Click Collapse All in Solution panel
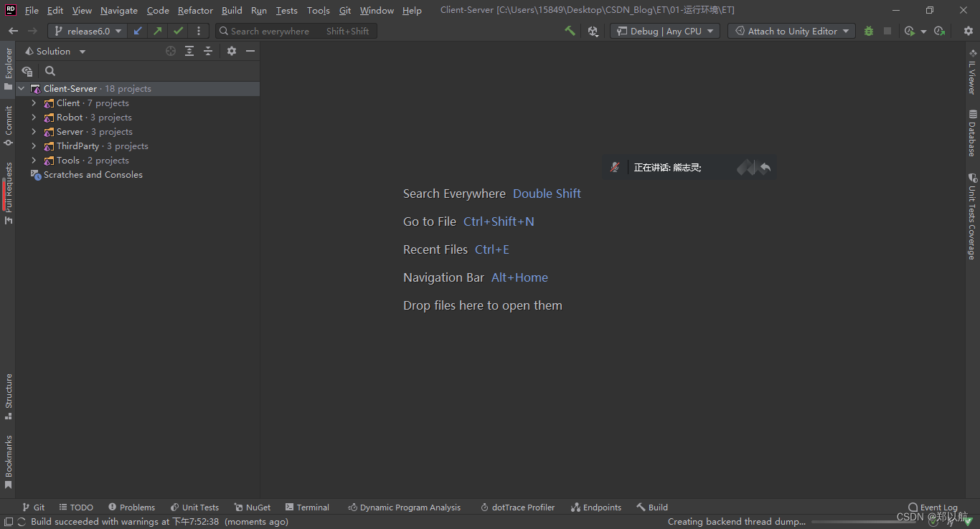980x529 pixels. pos(208,51)
